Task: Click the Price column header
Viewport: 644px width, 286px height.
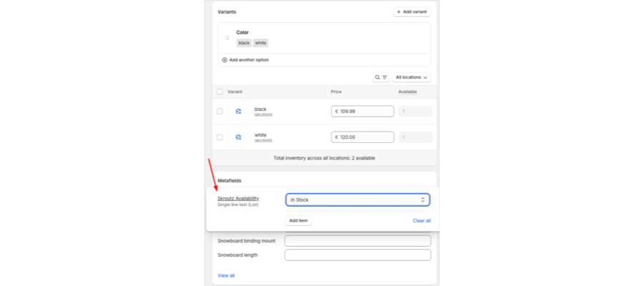Action: click(x=336, y=92)
